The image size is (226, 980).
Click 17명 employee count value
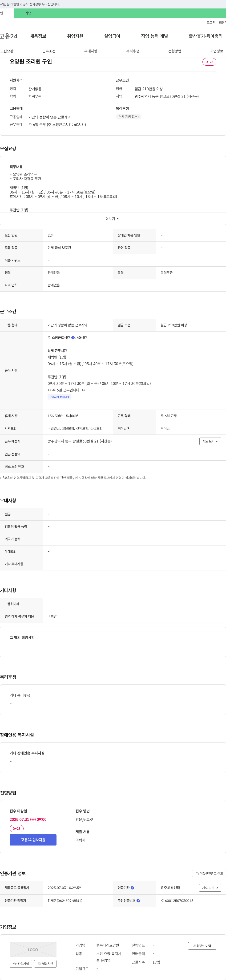point(156,962)
